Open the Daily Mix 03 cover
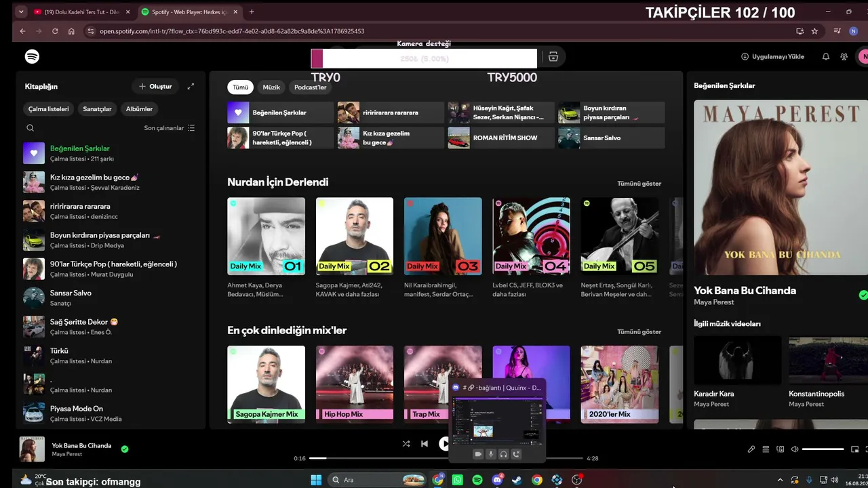868x488 pixels. click(x=443, y=236)
